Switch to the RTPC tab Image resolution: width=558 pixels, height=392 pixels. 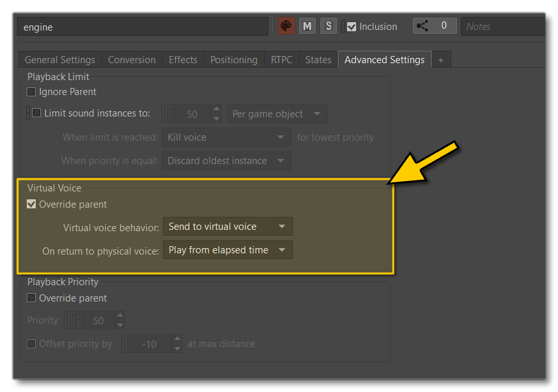(282, 60)
